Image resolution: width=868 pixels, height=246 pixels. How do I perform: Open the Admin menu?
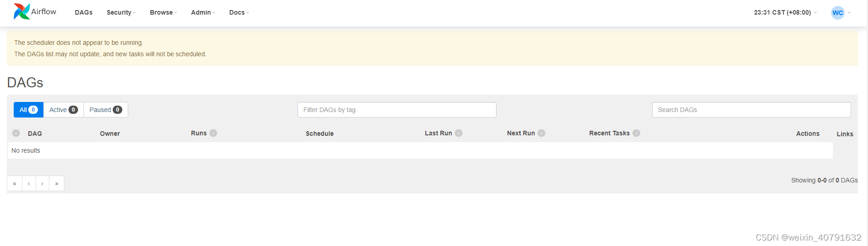point(203,12)
